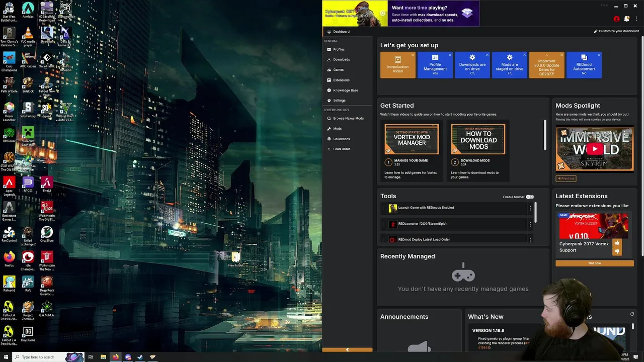This screenshot has height=362, width=644.
Task: Click the Mods are staged on drive card
Action: (x=509, y=65)
